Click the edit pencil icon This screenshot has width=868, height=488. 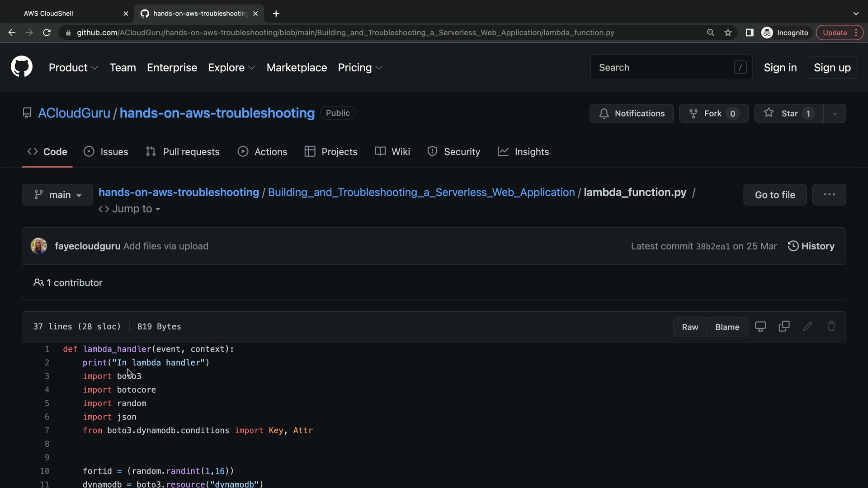[x=807, y=326]
